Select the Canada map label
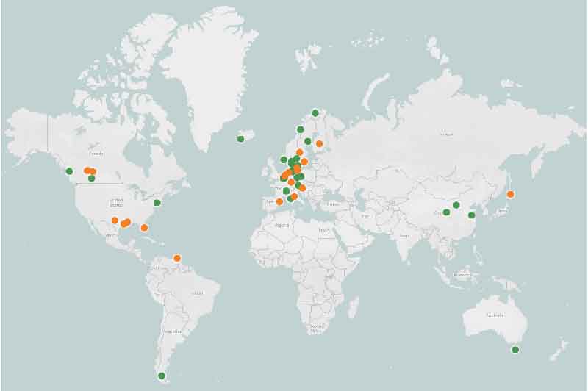The width and height of the screenshot is (588, 391). 96,154
